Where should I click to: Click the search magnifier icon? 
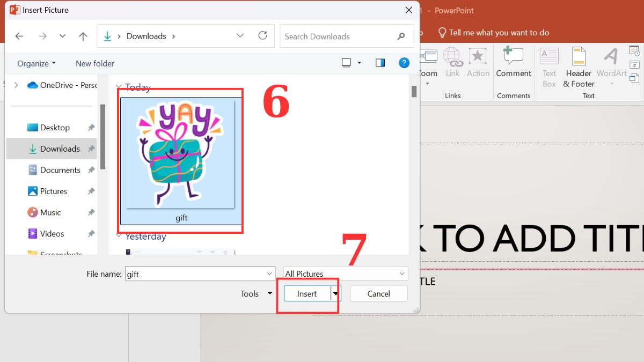coord(401,36)
